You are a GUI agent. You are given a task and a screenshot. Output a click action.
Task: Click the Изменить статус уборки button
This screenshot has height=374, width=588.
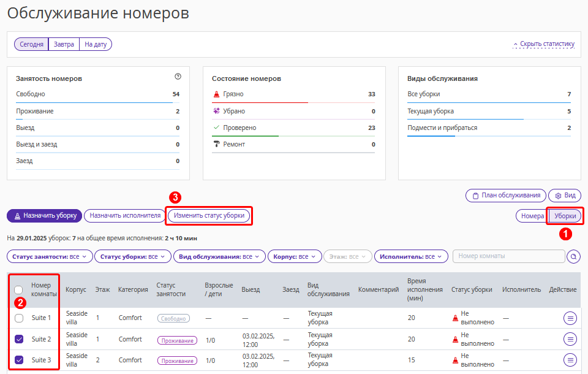[x=209, y=216]
